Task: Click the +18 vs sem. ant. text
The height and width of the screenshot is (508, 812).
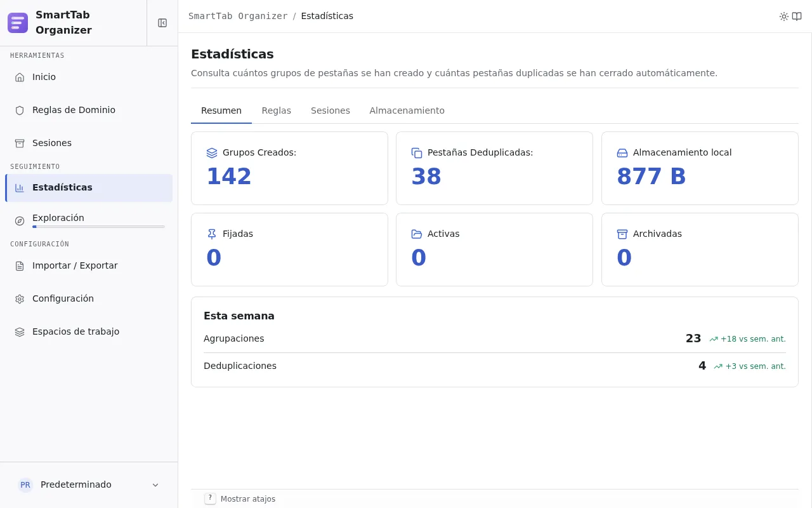Action: [753, 339]
